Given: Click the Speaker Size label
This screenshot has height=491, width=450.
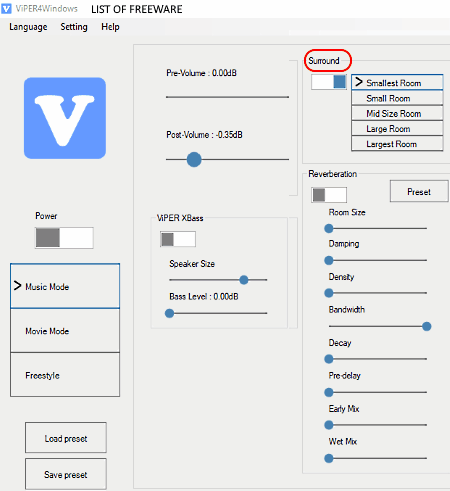Looking at the screenshot, I should 192,264.
